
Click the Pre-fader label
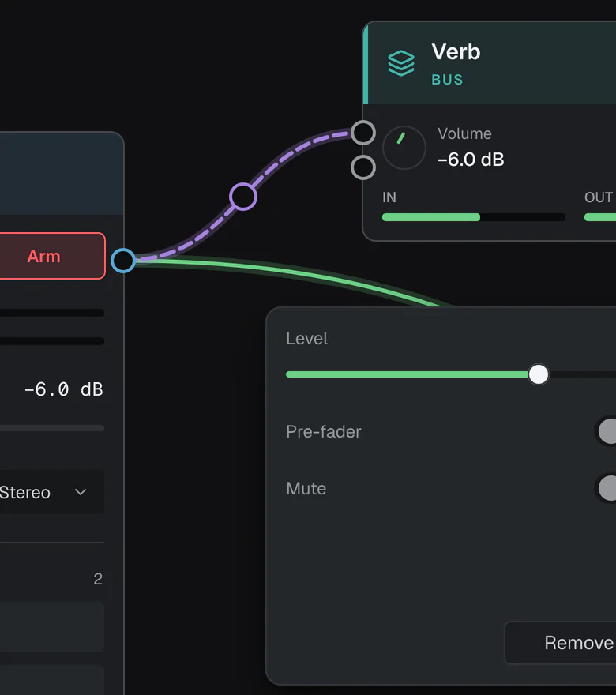324,432
